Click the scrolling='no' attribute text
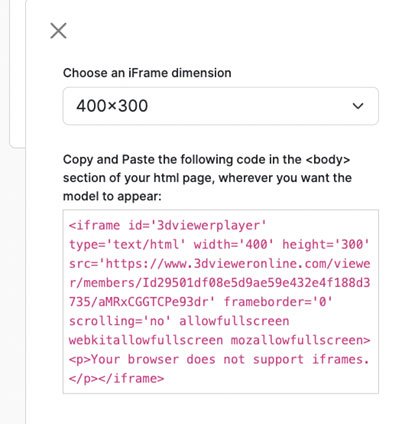406x424 pixels. (x=120, y=321)
